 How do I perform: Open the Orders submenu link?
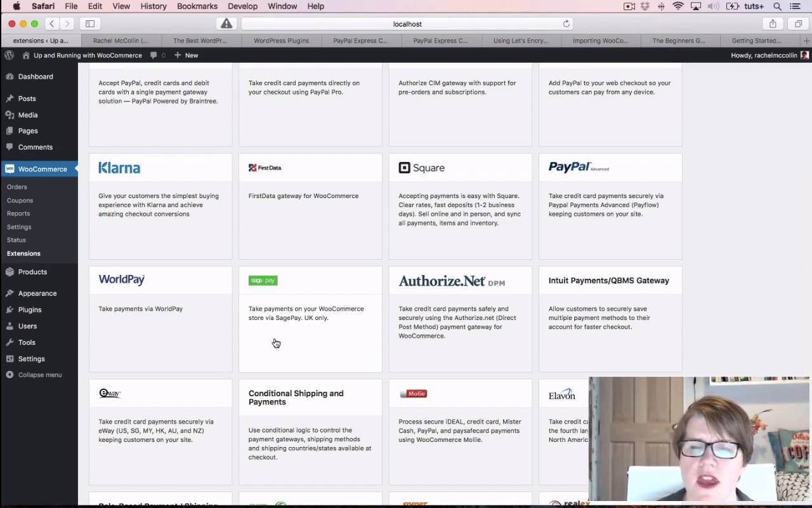(x=17, y=187)
